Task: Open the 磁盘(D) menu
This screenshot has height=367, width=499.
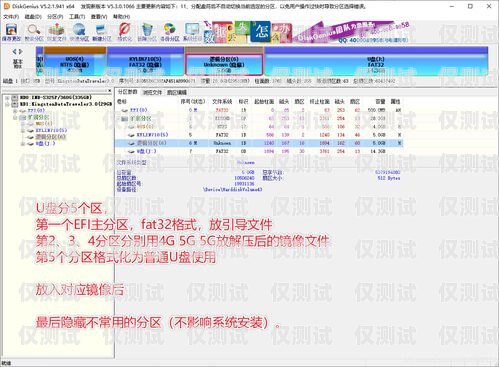Action: coord(33,16)
